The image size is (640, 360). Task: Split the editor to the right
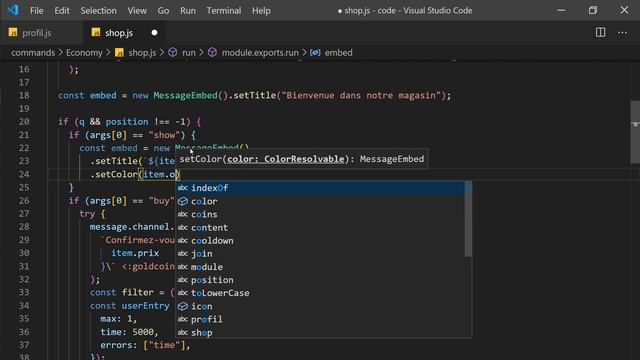tap(600, 32)
